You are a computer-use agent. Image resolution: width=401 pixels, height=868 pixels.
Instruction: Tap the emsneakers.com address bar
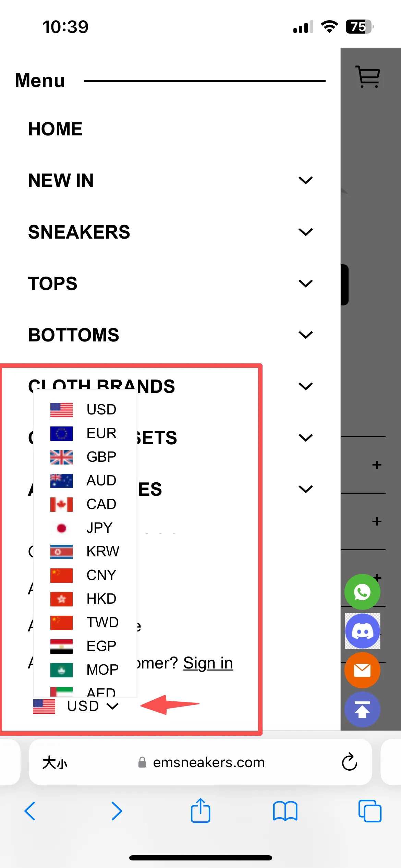[x=208, y=762]
